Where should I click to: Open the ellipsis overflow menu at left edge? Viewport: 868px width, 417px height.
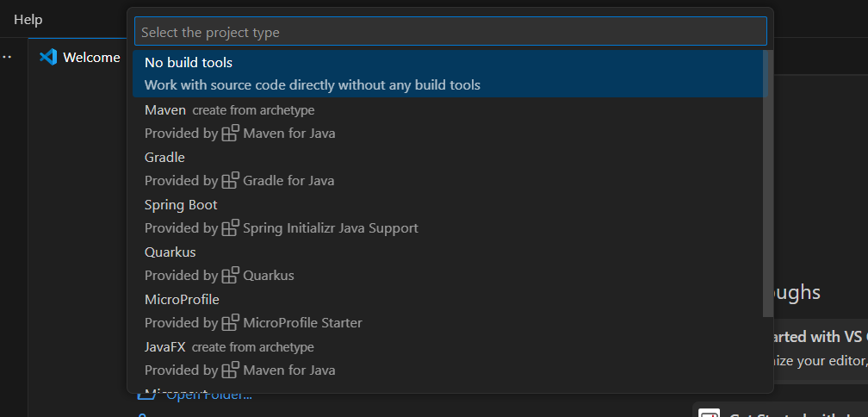[8, 58]
